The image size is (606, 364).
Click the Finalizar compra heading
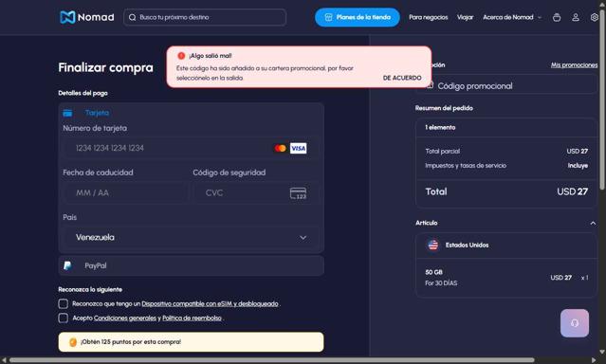(x=105, y=67)
